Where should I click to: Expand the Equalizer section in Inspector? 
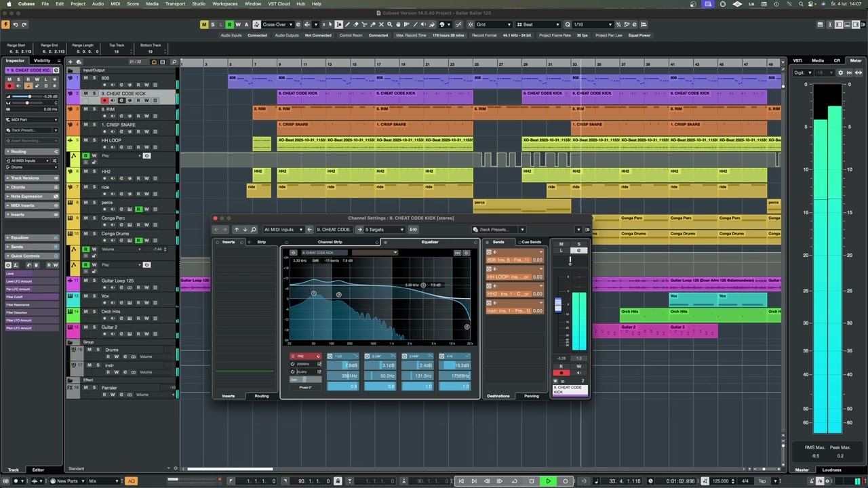pos(32,238)
